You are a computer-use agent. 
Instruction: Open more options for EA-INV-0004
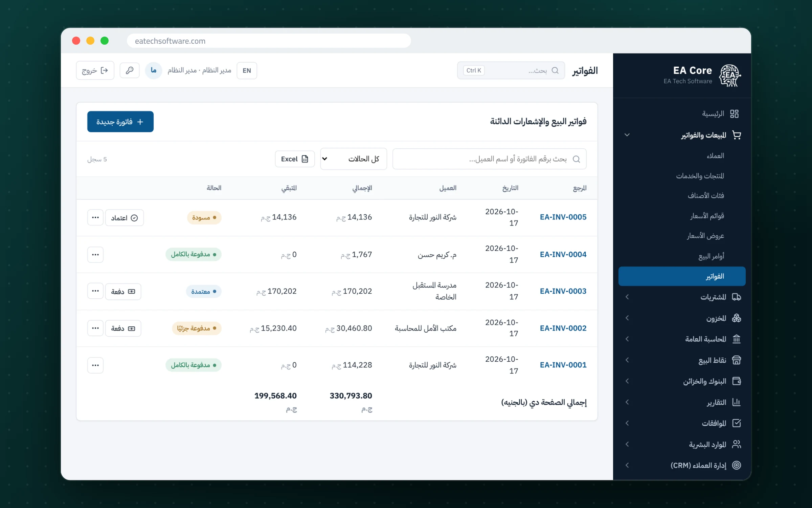coord(95,254)
